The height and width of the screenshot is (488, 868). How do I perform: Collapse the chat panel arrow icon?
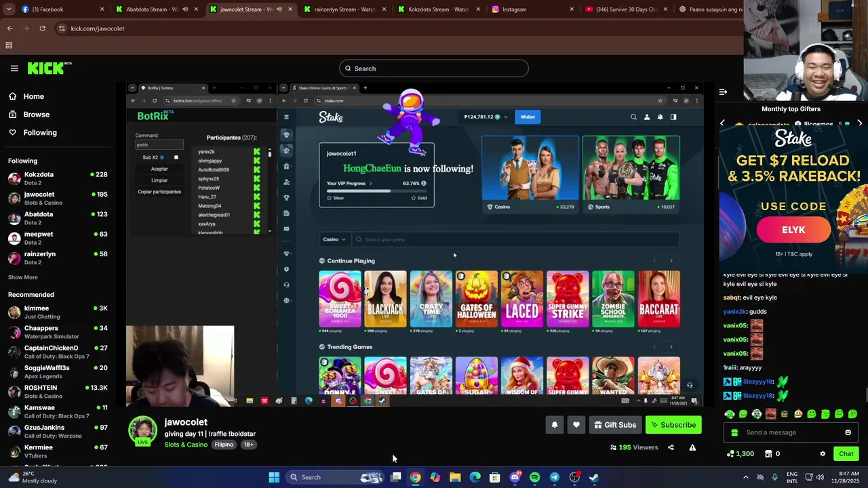tap(723, 91)
